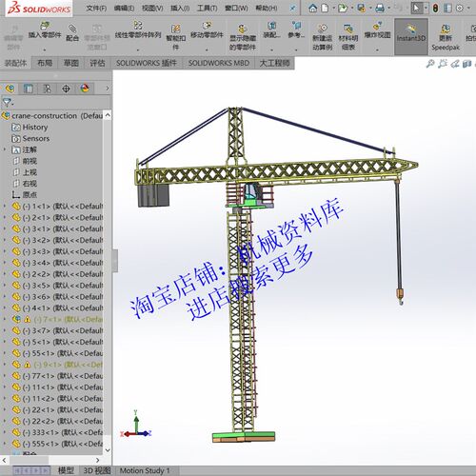Select the crane-construction root assembly
This screenshot has height=476, width=476.
coord(52,116)
